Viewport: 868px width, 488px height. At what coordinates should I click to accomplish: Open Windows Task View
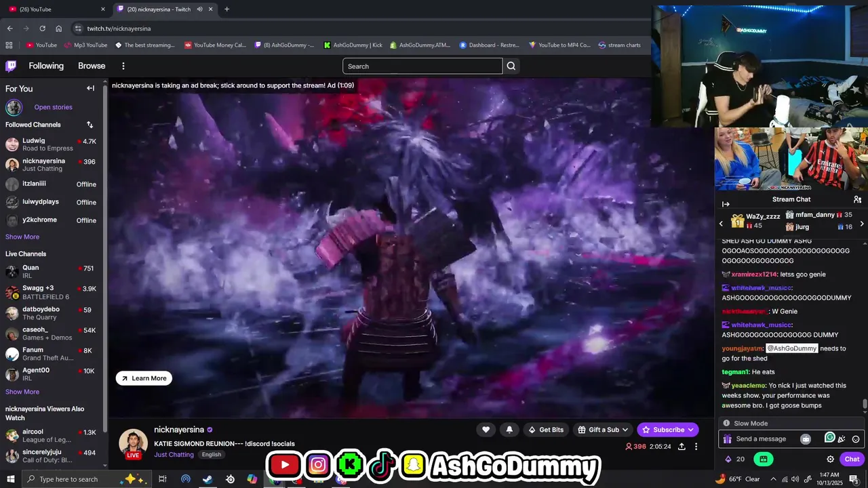162,479
